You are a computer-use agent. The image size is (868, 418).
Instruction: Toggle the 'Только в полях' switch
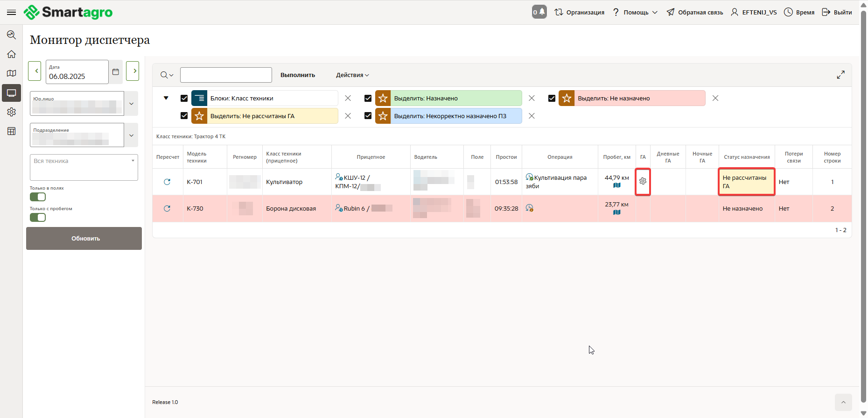point(38,197)
